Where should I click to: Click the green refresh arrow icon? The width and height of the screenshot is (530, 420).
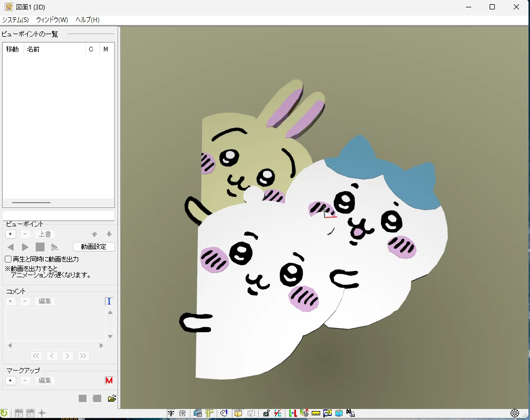coord(4,413)
